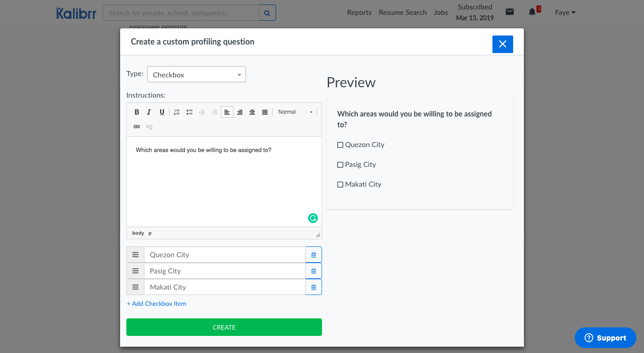The image size is (644, 353).
Task: Expand the Normal paragraph format dropdown
Action: pos(295,112)
